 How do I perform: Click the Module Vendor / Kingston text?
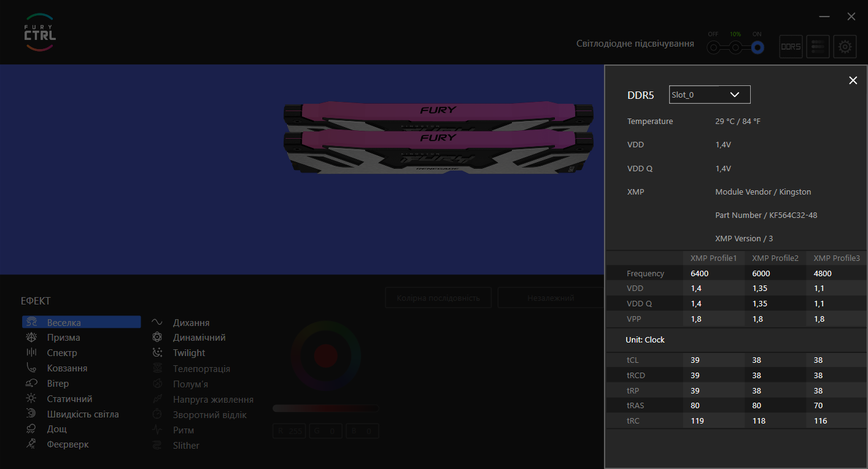pos(763,192)
